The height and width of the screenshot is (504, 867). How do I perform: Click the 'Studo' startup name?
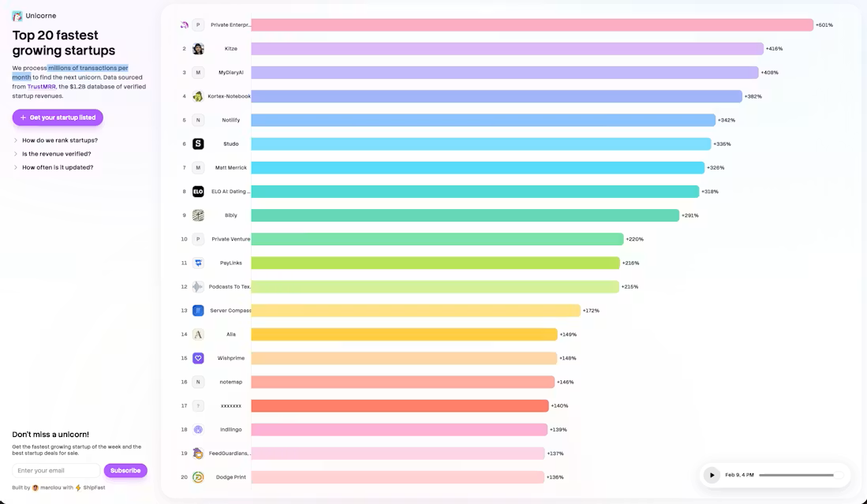[231, 144]
